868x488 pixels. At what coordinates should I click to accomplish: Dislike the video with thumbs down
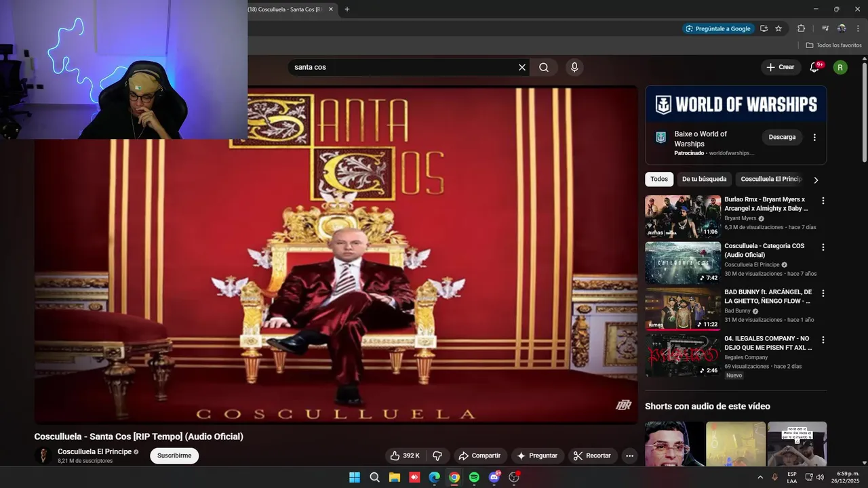click(437, 455)
